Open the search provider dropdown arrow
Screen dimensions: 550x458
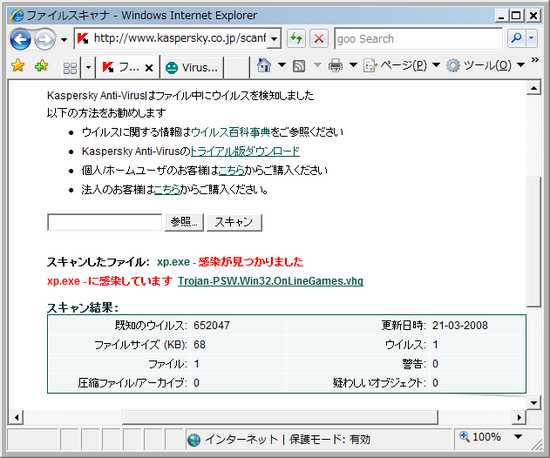pos(532,38)
